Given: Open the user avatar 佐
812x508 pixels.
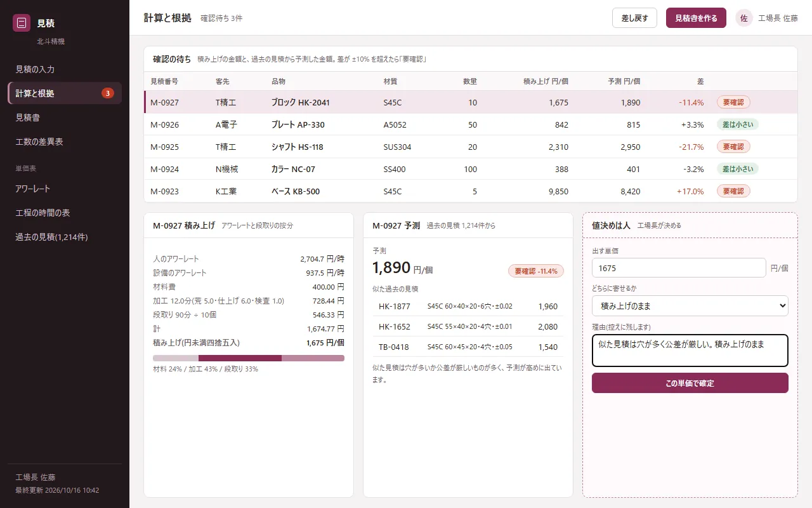Looking at the screenshot, I should tap(744, 18).
